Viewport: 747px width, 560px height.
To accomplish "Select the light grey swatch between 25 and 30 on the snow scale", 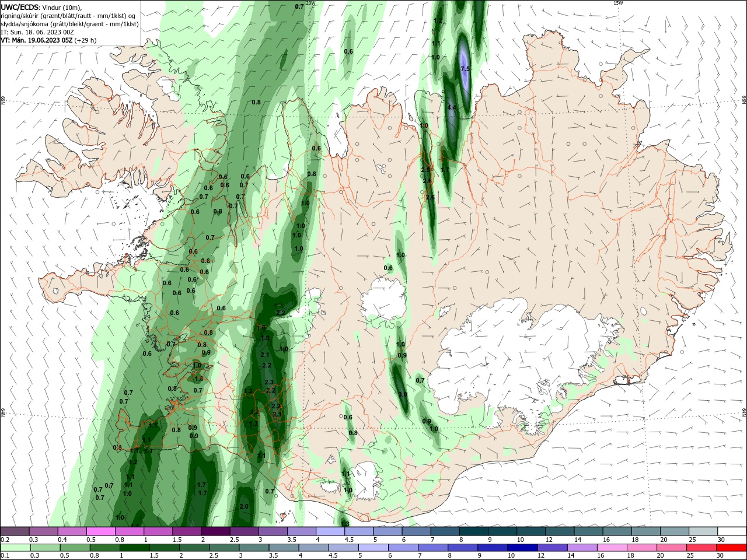I will (x=703, y=531).
